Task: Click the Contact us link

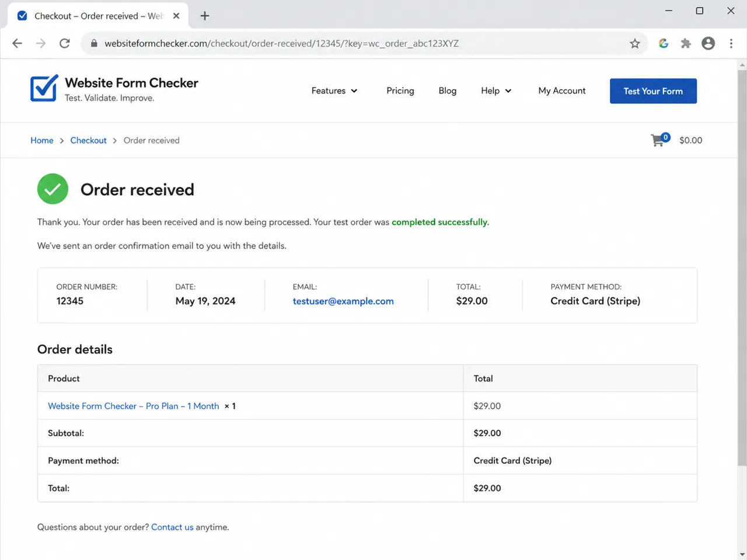Action: click(172, 527)
